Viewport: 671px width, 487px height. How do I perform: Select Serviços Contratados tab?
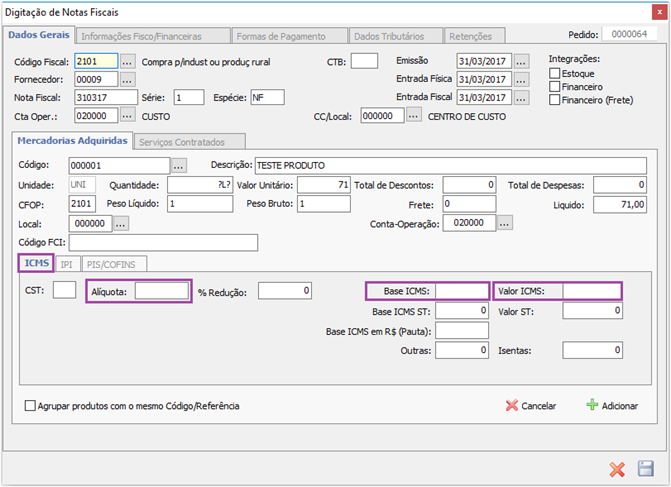click(190, 142)
